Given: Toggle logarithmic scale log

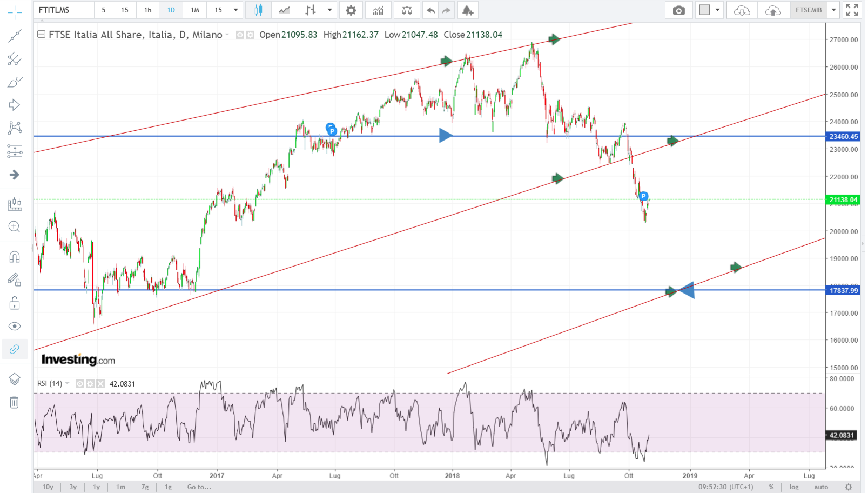Looking at the screenshot, I should pyautogui.click(x=794, y=487).
